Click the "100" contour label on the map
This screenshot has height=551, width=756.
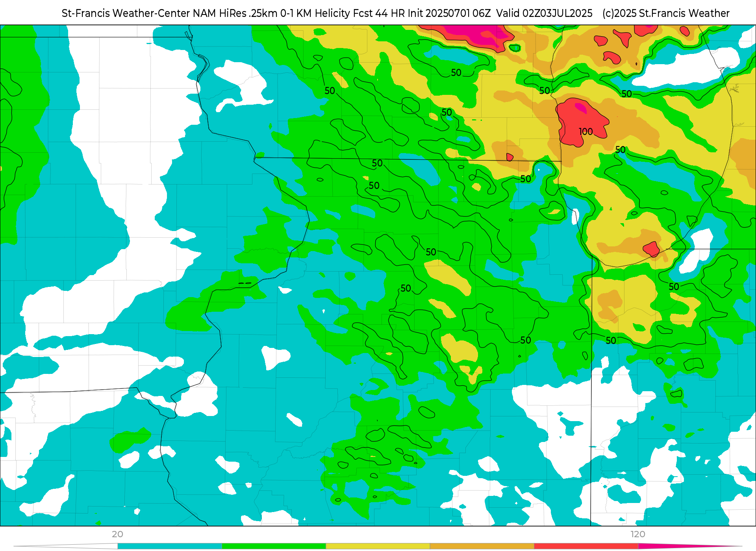(586, 131)
